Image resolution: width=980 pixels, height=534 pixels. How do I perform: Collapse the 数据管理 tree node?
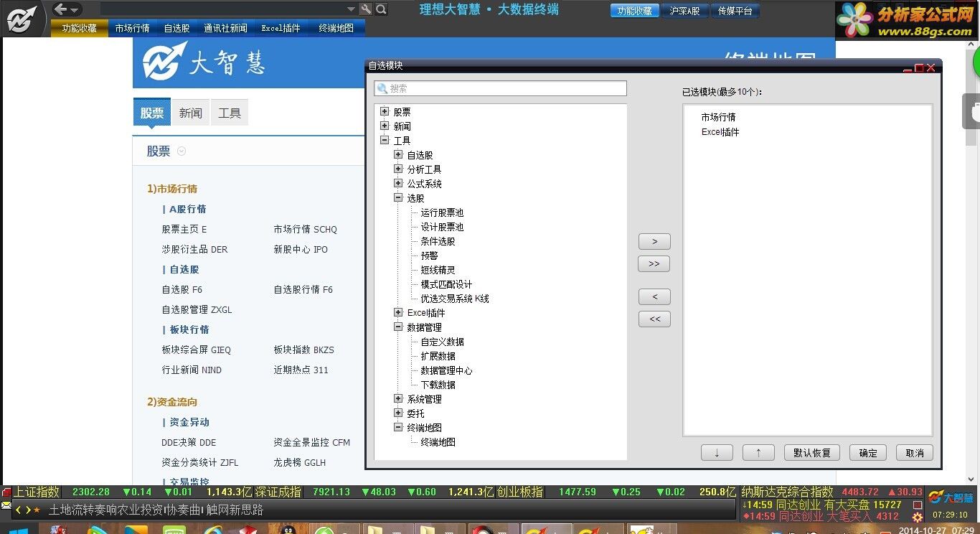coord(398,327)
